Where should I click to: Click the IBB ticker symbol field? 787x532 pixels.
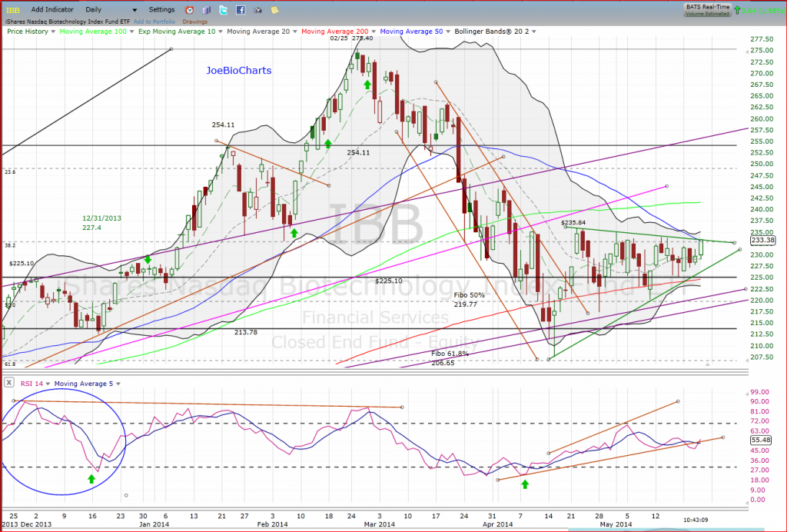tap(15, 9)
